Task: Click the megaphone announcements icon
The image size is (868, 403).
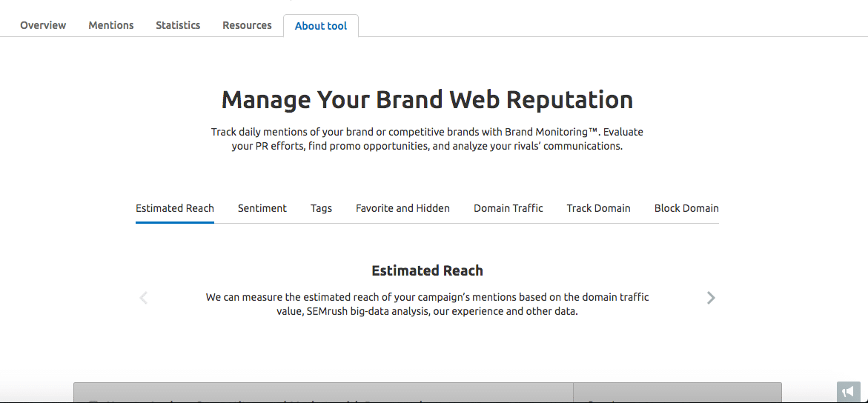Action: click(847, 391)
